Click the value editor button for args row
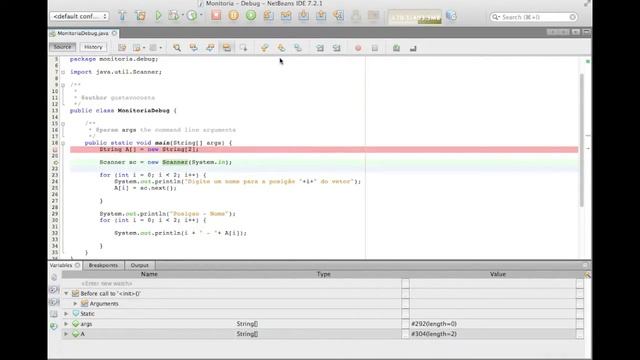Image resolution: width=640 pixels, height=360 pixels. point(580,324)
